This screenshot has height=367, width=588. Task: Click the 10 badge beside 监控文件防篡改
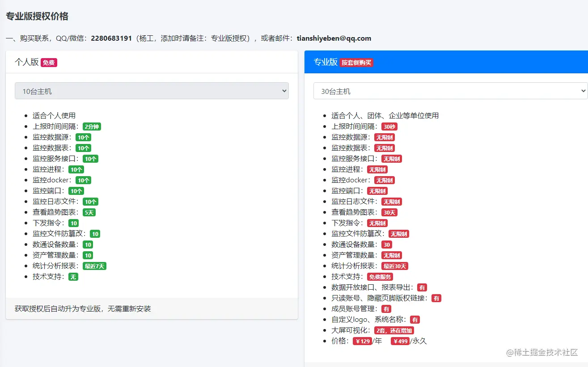pyautogui.click(x=95, y=234)
